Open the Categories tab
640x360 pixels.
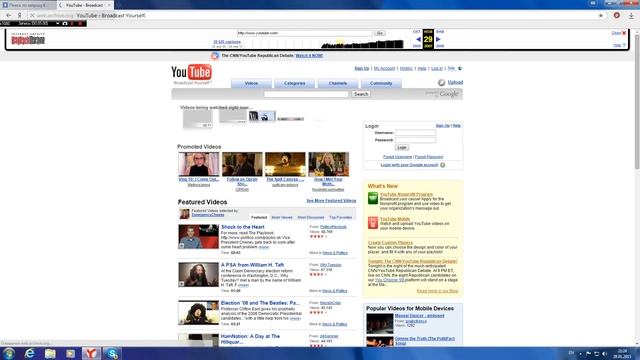[x=294, y=83]
